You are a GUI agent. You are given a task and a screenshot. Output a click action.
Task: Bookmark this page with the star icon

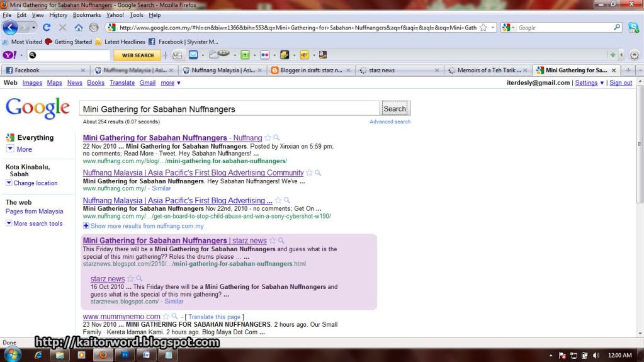coord(483,28)
